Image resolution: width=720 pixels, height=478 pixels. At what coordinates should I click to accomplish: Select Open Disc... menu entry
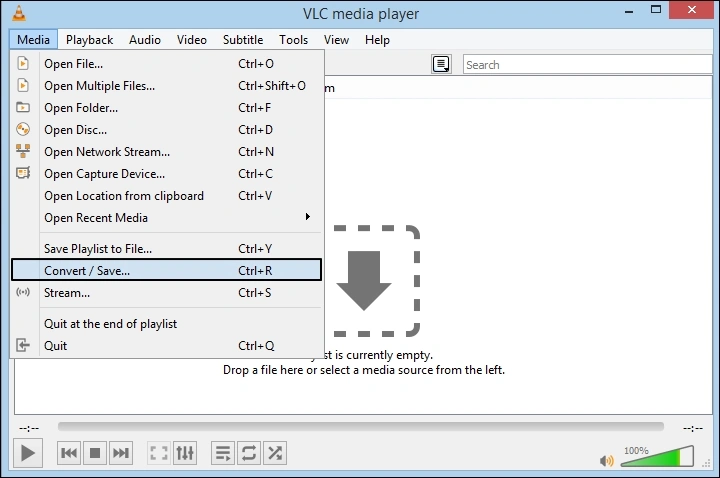pos(167,130)
